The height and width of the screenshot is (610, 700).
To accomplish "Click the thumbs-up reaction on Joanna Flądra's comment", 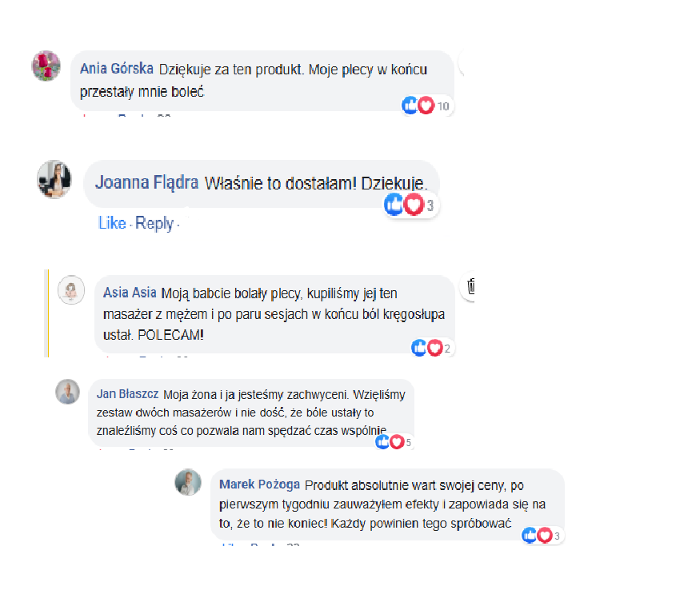I will coord(394,205).
